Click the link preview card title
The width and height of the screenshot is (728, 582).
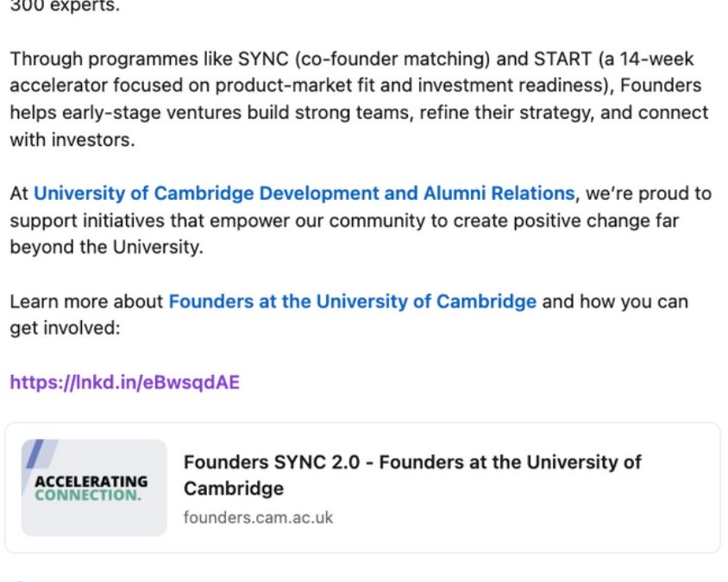click(x=412, y=475)
